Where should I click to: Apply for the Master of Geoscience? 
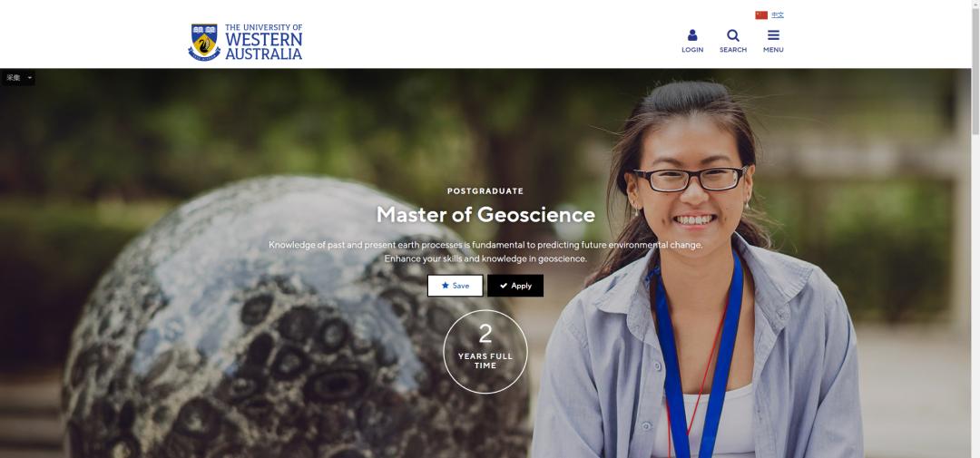515,286
